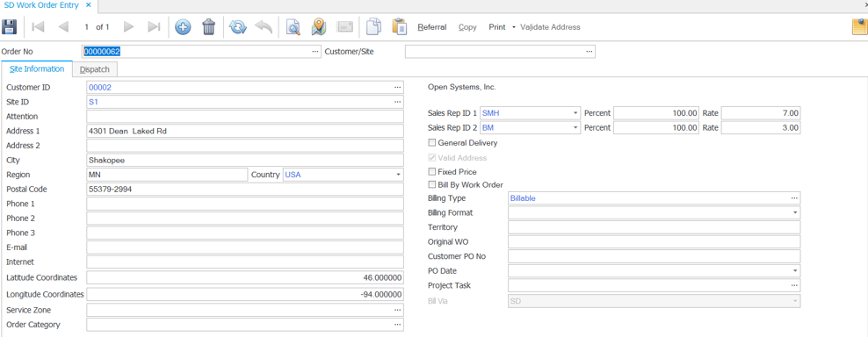
Task: Open the map location pin icon
Action: click(319, 26)
